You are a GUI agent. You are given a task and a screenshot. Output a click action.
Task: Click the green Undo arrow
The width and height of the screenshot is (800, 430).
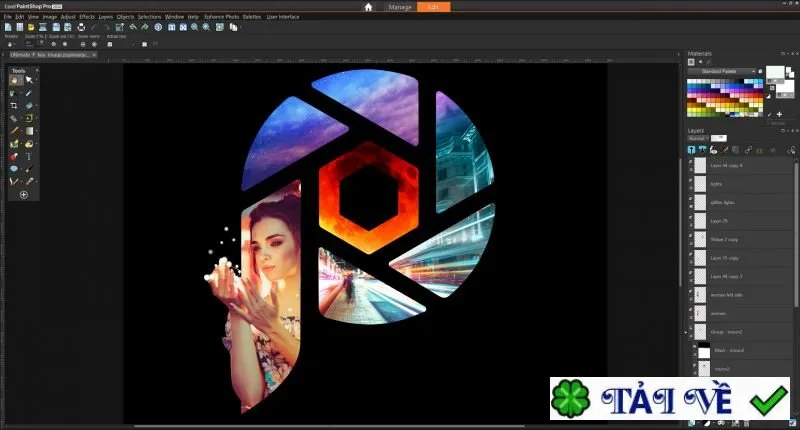coord(133,27)
